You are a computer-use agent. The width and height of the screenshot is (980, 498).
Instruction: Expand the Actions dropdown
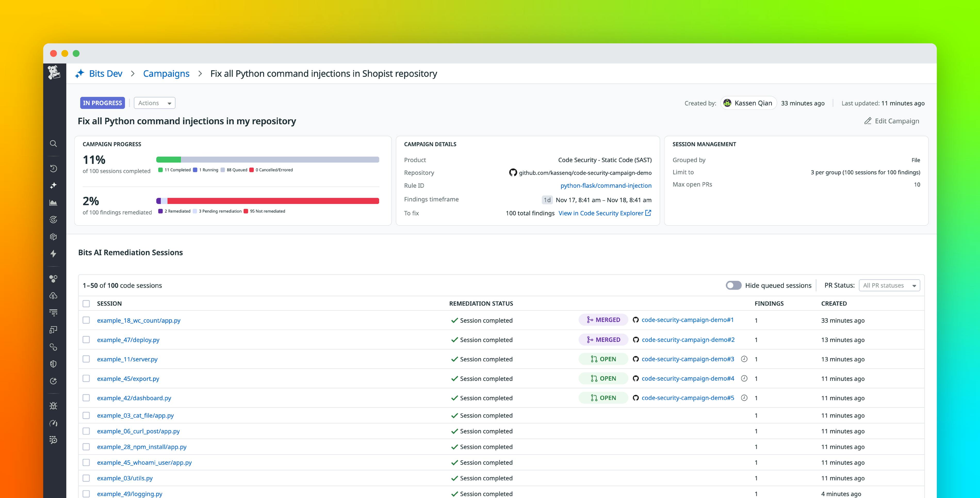coord(154,103)
